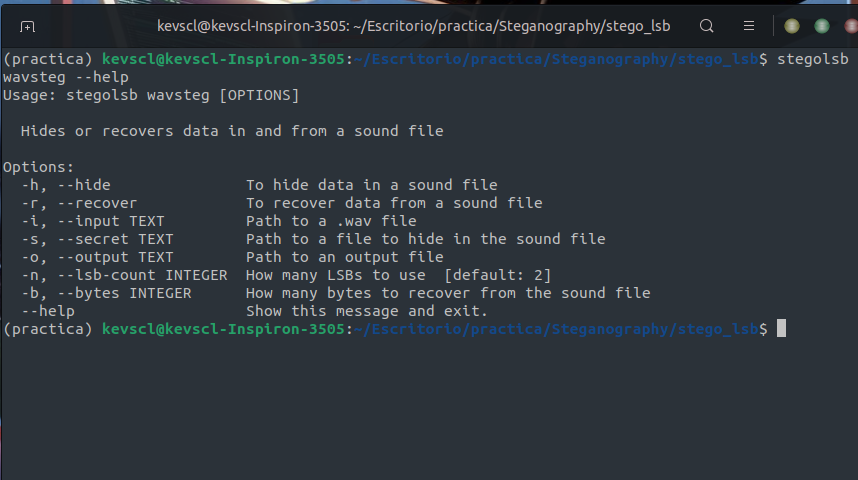This screenshot has height=480, width=858.
Task: Open the hamburger menu in header
Action: pos(749,26)
